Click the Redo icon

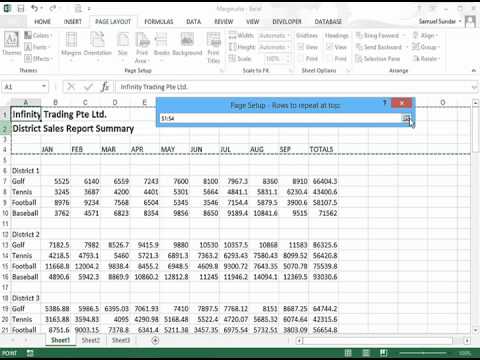[x=53, y=9]
